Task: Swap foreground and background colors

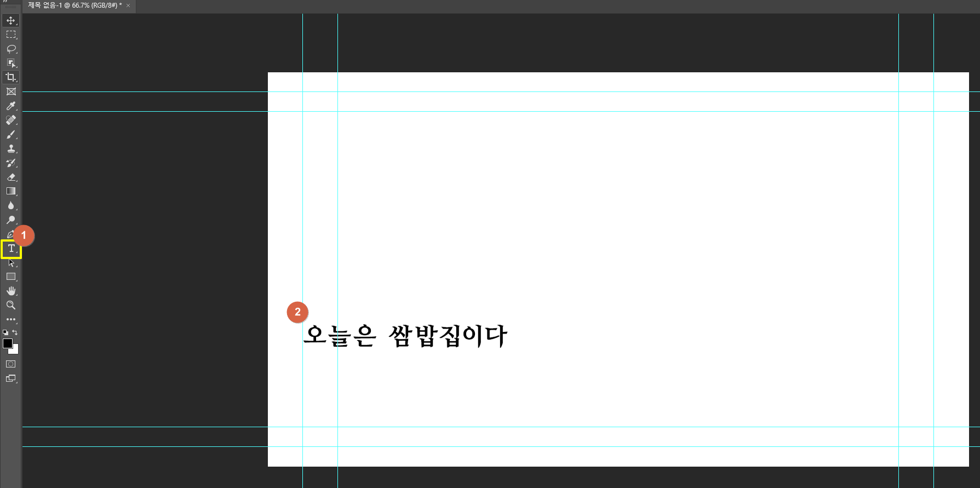Action: 15,332
